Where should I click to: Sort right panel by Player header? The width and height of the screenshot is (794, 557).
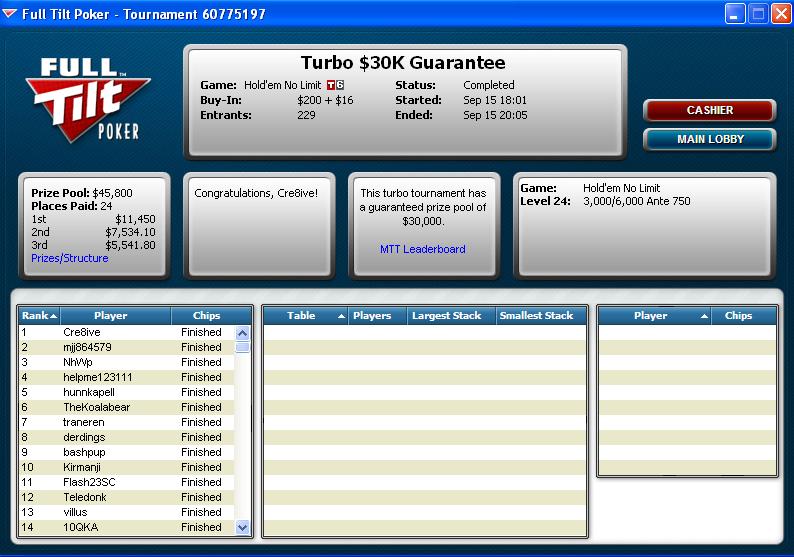[x=655, y=315]
